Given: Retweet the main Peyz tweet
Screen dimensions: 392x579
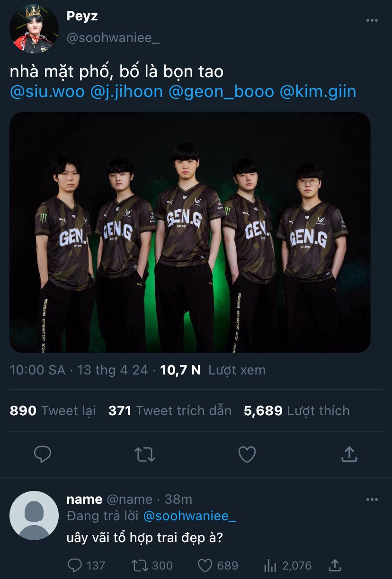Looking at the screenshot, I should (144, 454).
